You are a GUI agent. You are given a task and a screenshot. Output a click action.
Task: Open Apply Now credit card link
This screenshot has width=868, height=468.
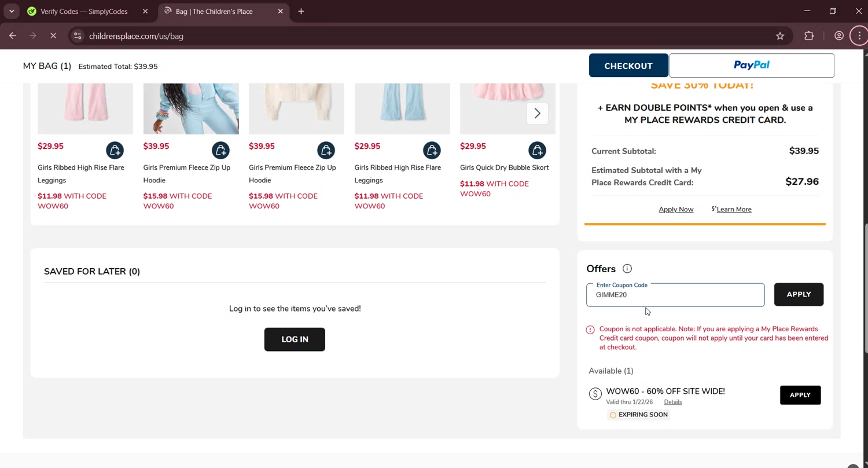click(676, 209)
